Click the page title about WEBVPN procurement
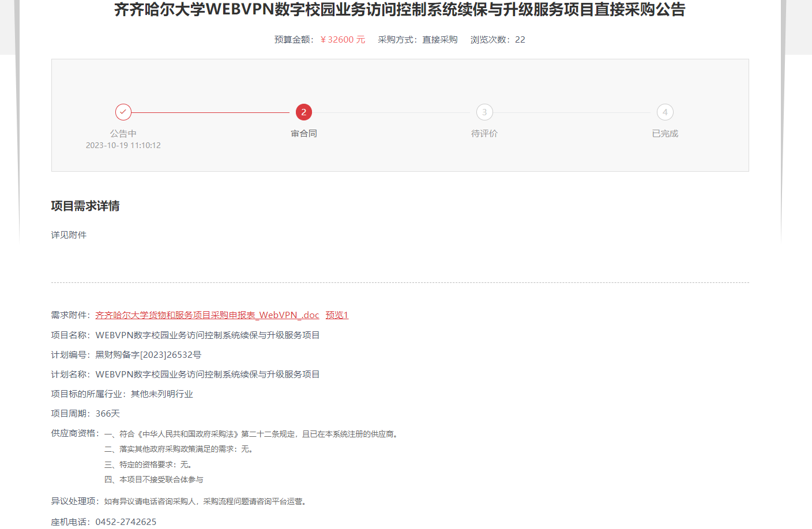Screen dimensions: 812x529 coord(400,10)
